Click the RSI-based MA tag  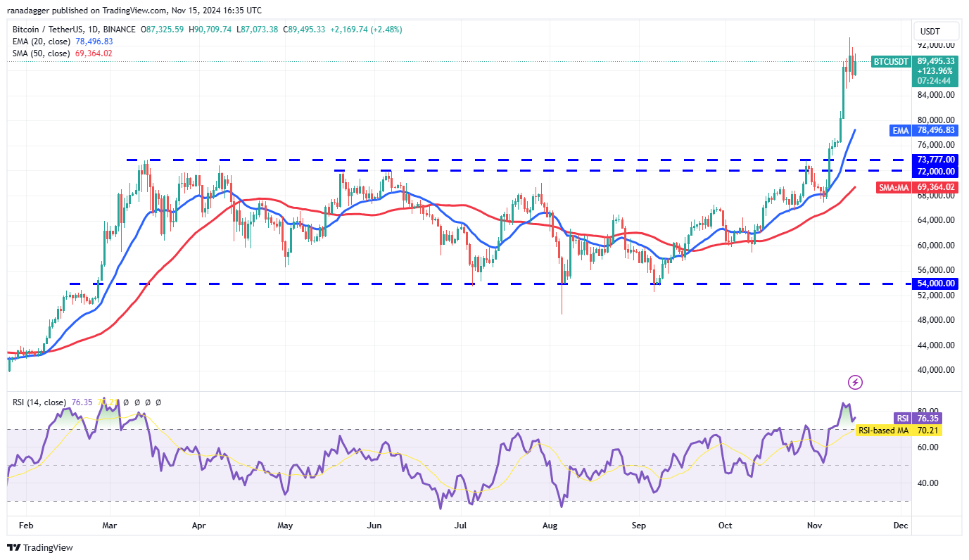883,430
